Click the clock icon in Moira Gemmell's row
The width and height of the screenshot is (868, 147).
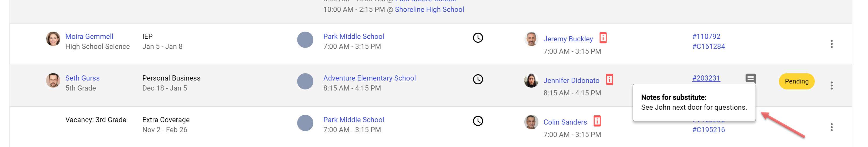click(x=478, y=38)
